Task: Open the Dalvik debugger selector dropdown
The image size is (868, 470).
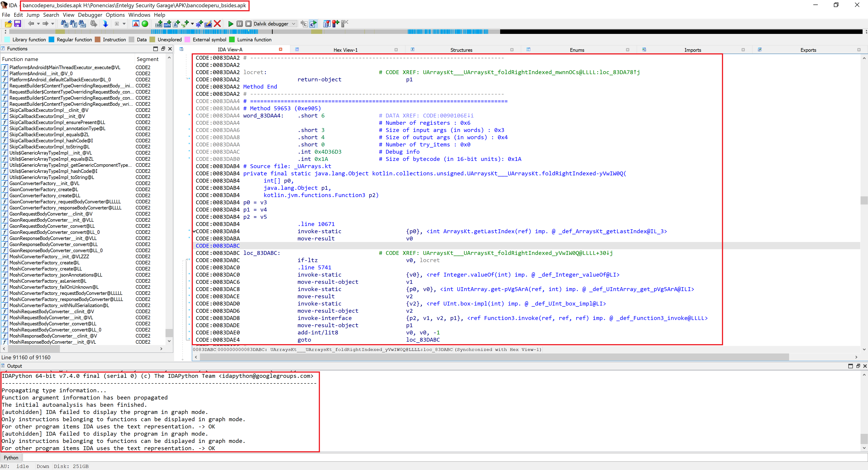Action: click(275, 23)
